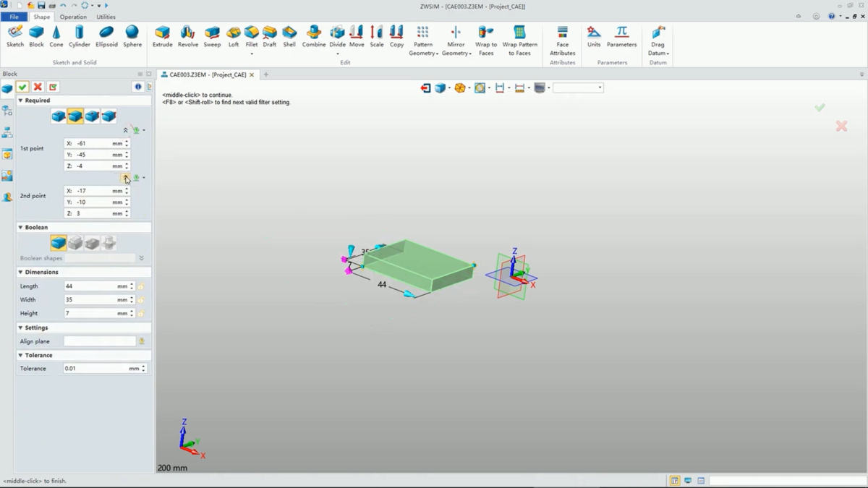Select the fourth block creation method icon

(109, 116)
